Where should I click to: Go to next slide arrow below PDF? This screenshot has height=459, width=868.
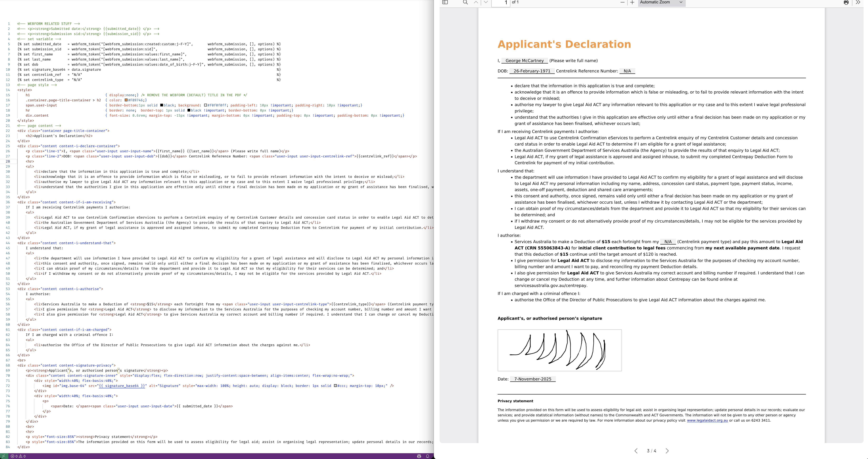pos(667,451)
